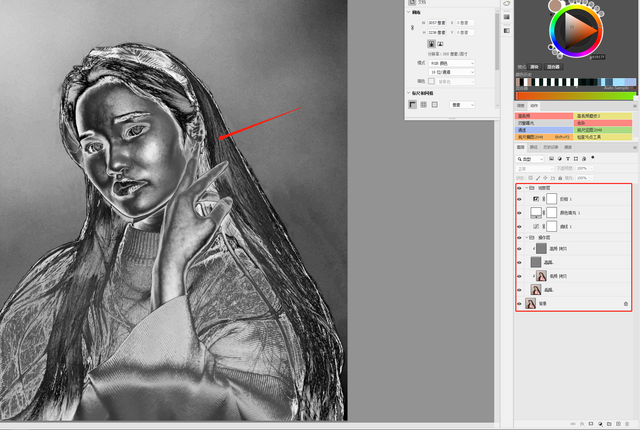
Task: Click the lock icon on 背景 layer
Action: [626, 303]
